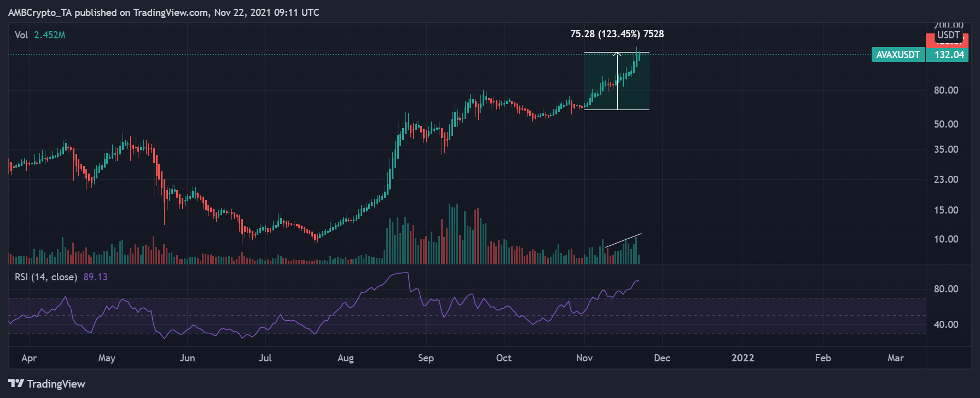The image size is (980, 398).
Task: Click the 89.13 RSI value readout
Action: pos(95,277)
